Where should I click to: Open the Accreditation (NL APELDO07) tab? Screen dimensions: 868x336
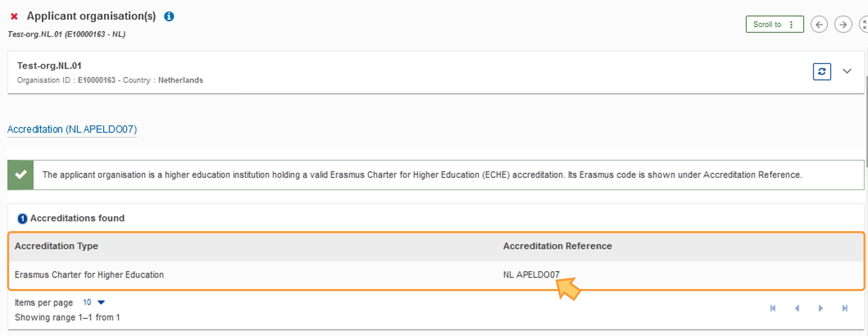pos(72,129)
